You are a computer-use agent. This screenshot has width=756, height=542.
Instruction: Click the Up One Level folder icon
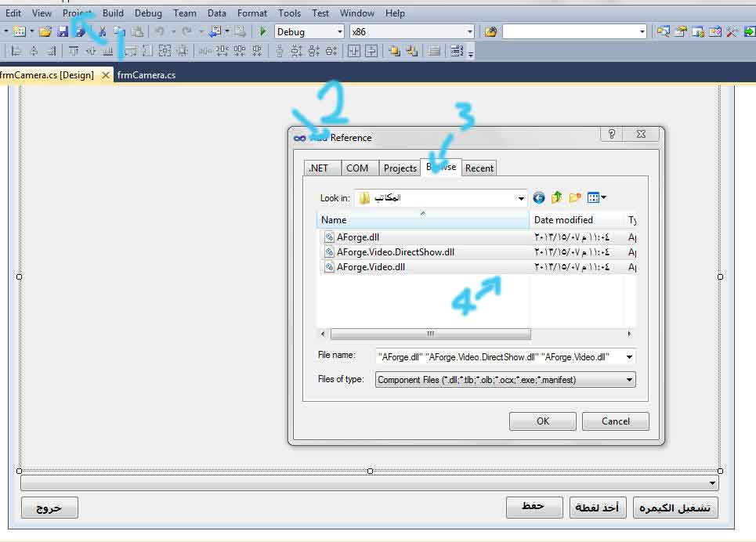tap(557, 198)
